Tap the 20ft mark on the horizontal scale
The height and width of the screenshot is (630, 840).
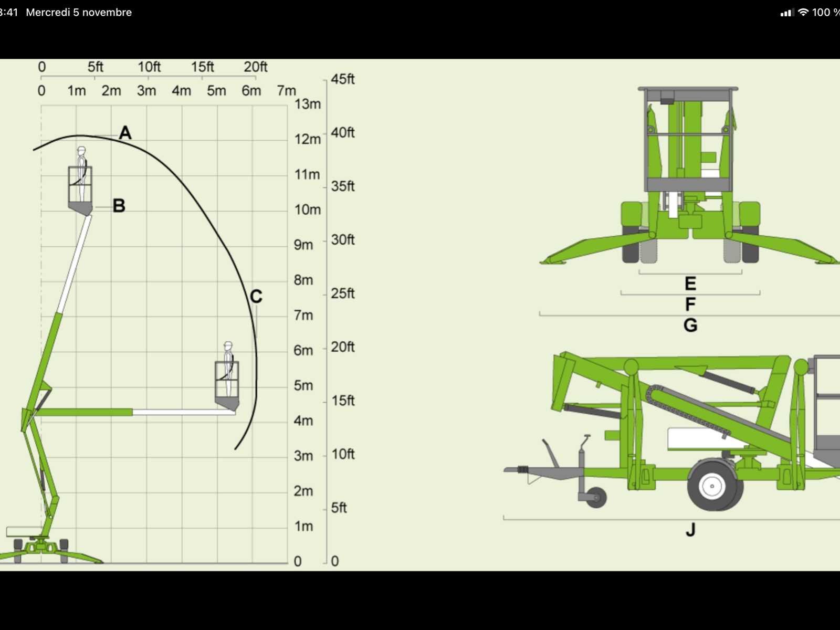pos(256,67)
